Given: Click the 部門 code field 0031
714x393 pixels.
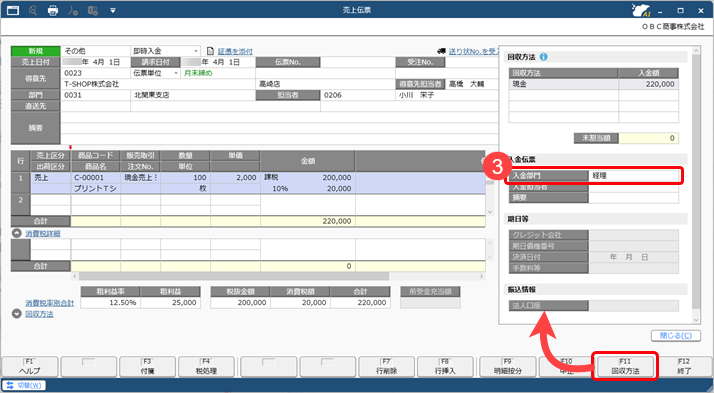Looking at the screenshot, I should (x=95, y=95).
